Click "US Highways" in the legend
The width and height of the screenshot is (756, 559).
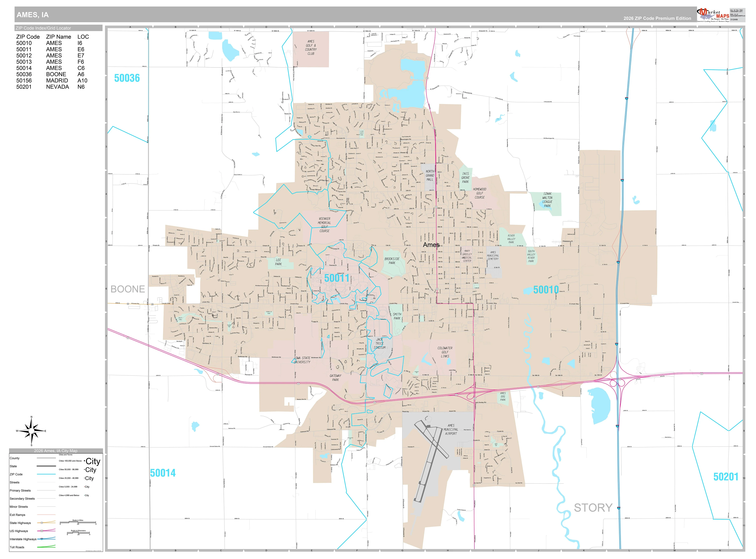click(19, 531)
